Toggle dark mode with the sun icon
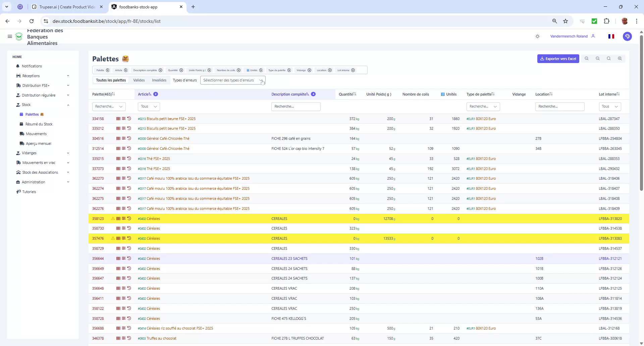The width and height of the screenshot is (644, 346). click(x=537, y=36)
